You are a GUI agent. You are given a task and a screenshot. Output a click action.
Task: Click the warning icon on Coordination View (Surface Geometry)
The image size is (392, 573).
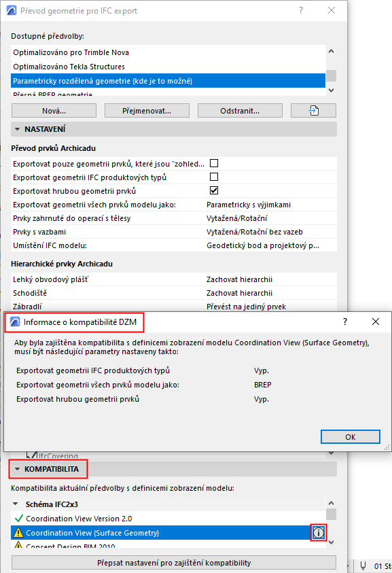click(x=18, y=533)
